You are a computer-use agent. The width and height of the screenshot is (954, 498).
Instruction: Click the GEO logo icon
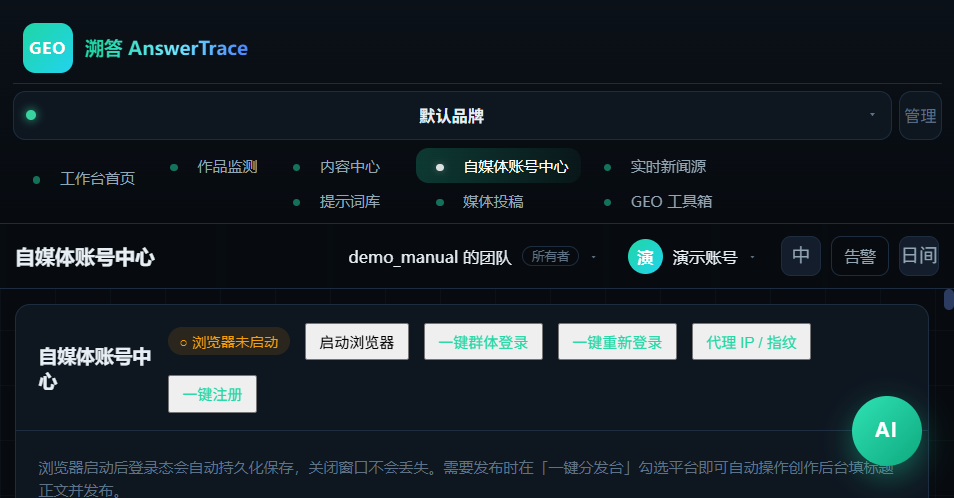pos(48,48)
